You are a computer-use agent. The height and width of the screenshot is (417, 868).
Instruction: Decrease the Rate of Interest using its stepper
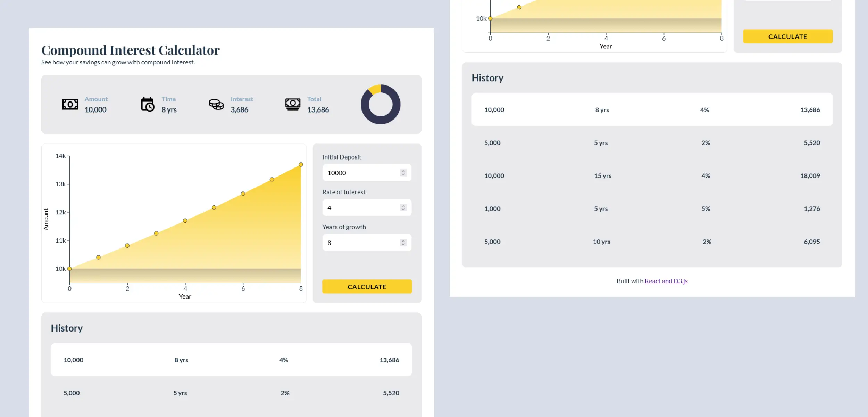point(403,210)
